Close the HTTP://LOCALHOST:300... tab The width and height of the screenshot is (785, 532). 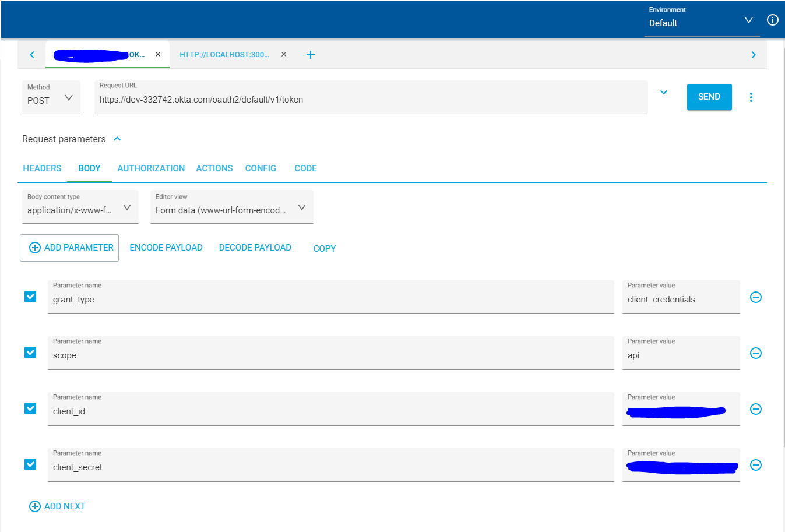[x=284, y=54]
